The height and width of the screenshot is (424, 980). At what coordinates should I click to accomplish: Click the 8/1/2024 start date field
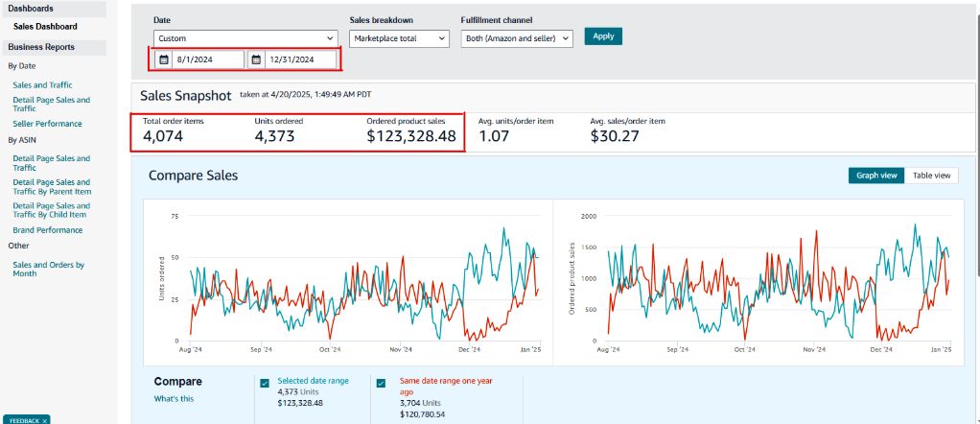pyautogui.click(x=208, y=59)
